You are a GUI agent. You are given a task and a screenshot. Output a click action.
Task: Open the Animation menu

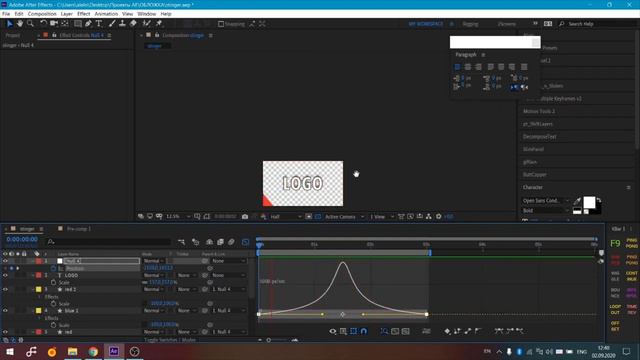[x=106, y=14]
